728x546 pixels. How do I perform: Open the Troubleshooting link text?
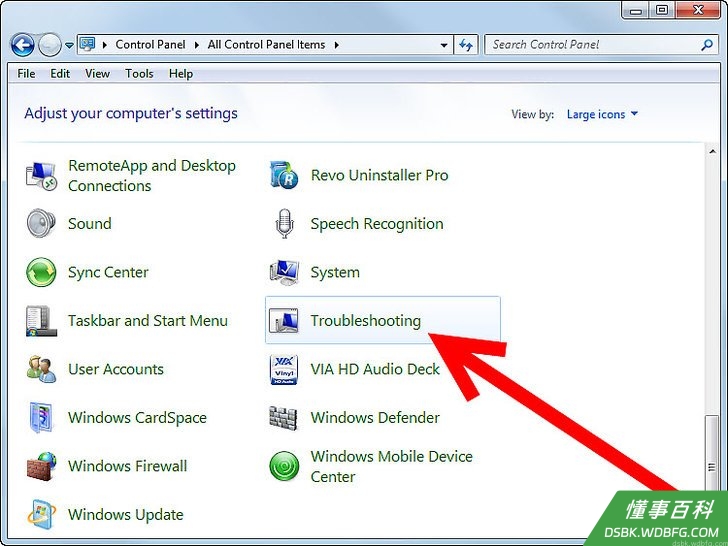[x=366, y=321]
